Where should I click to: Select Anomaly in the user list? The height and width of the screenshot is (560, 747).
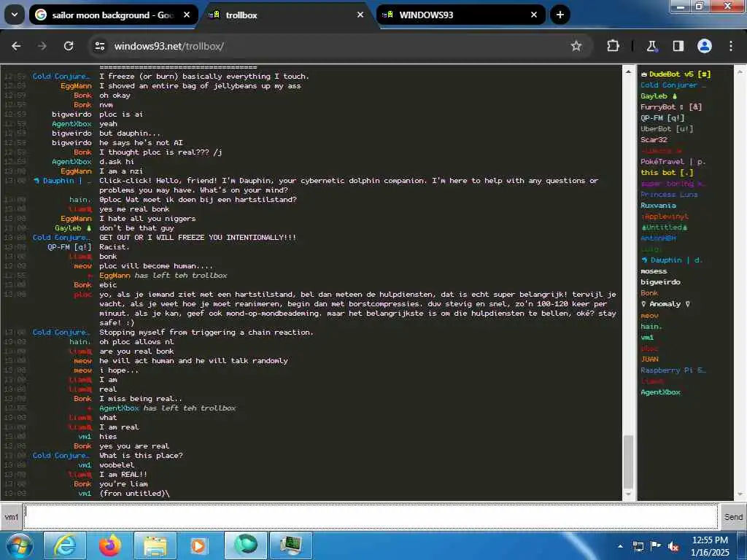(665, 304)
